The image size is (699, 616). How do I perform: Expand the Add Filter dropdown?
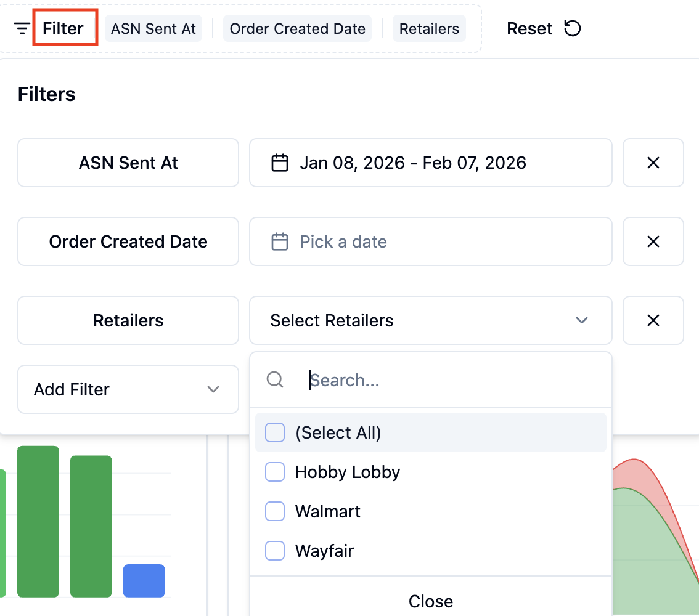pos(128,389)
